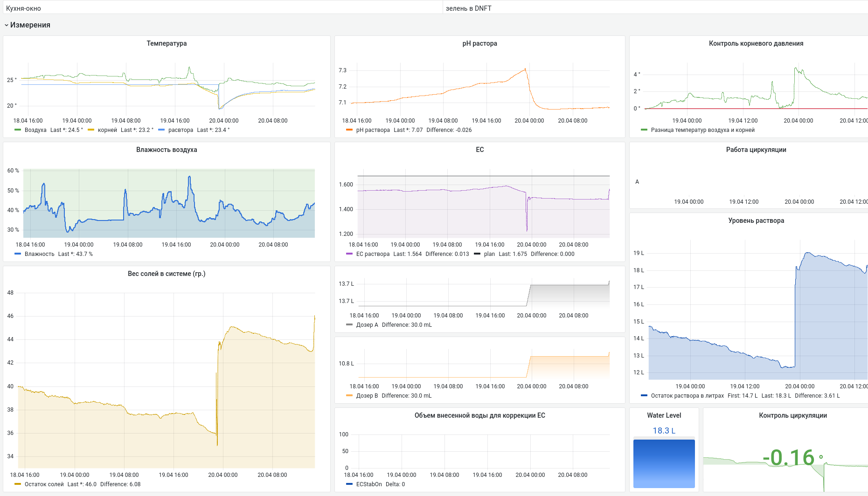Screen dimensions: 868x496
Task: Click the Разница температур воздуха и корней legend label
Action: (x=702, y=130)
